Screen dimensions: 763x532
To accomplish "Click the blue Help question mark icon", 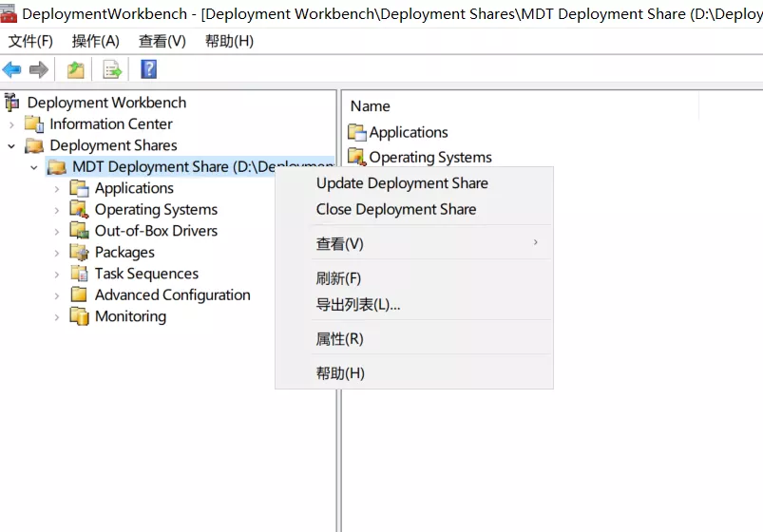I will tap(148, 69).
